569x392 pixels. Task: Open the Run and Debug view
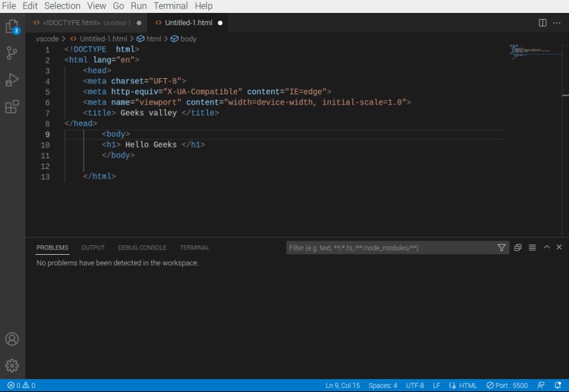pos(12,80)
